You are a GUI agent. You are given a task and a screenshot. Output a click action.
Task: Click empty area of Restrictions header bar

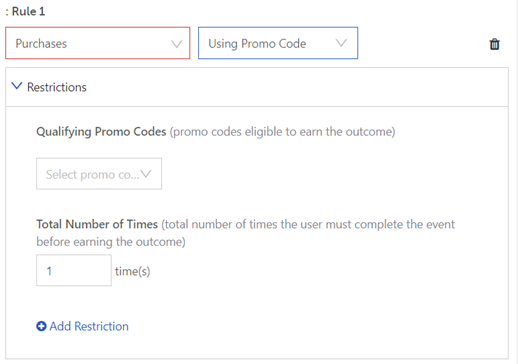[x=297, y=87]
